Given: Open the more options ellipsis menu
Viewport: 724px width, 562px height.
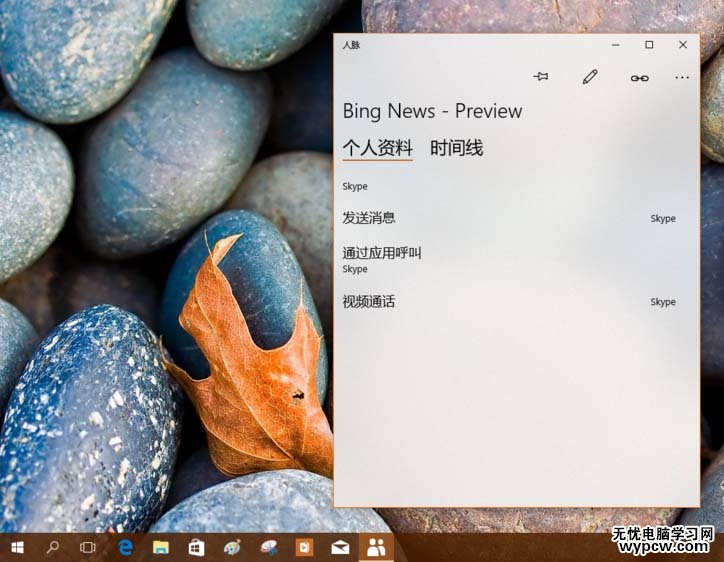Looking at the screenshot, I should pos(682,78).
